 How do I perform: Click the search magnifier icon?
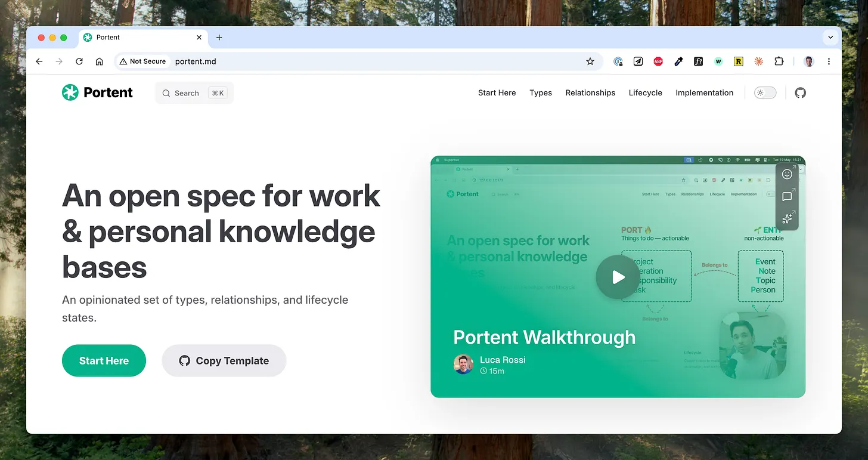coord(166,93)
